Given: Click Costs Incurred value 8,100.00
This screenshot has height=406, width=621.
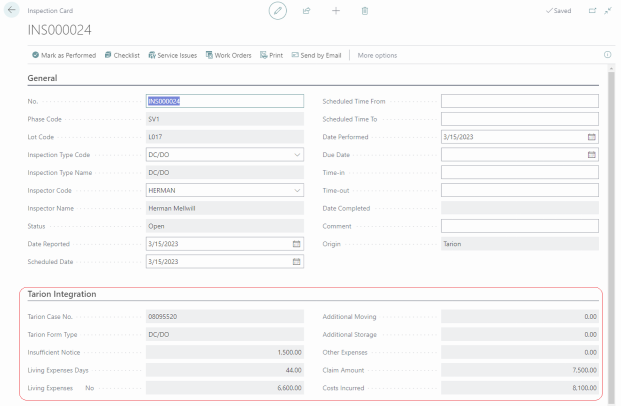Looking at the screenshot, I should [x=520, y=388].
